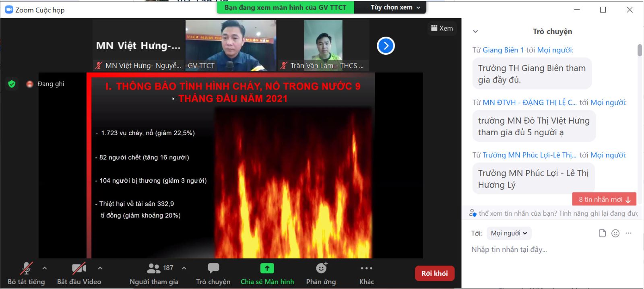Click the chat three-dots more options
Screen dimensions: 644x289
pos(629,233)
